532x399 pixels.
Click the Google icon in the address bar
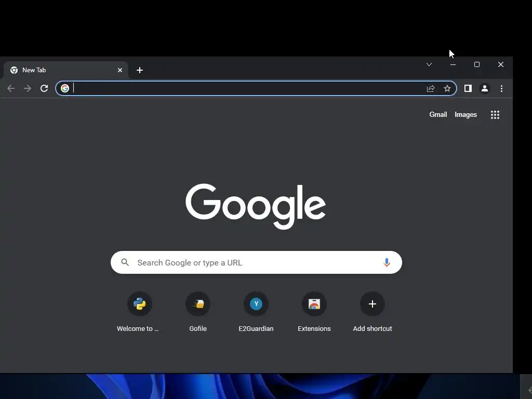tap(65, 88)
